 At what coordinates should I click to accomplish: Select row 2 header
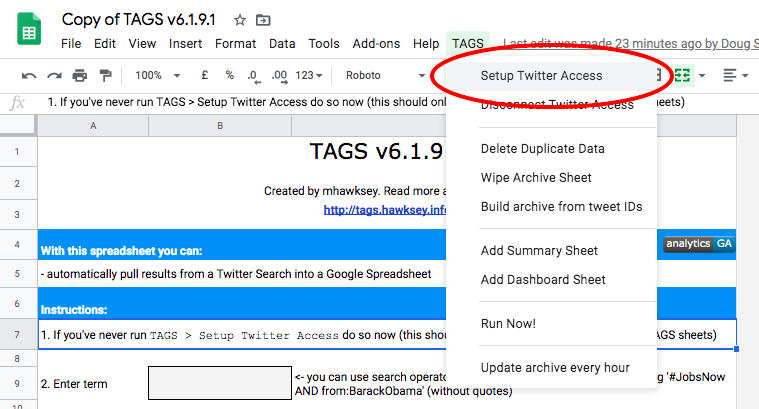tap(17, 183)
